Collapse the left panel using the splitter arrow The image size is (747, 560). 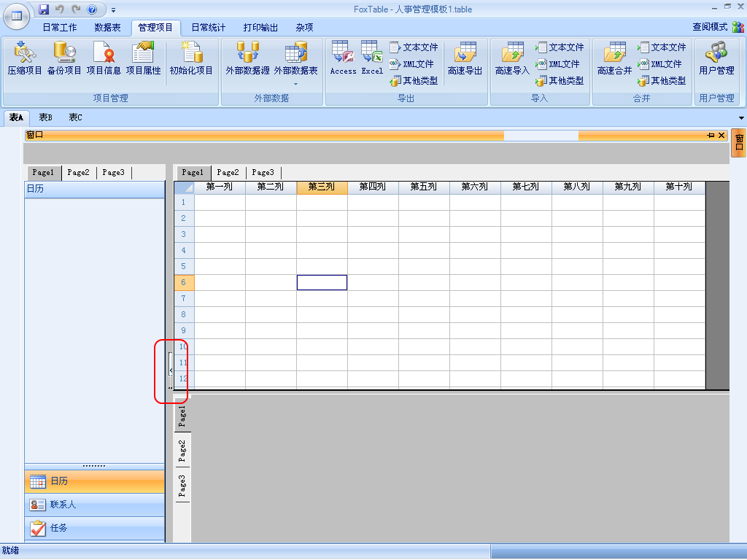click(171, 370)
